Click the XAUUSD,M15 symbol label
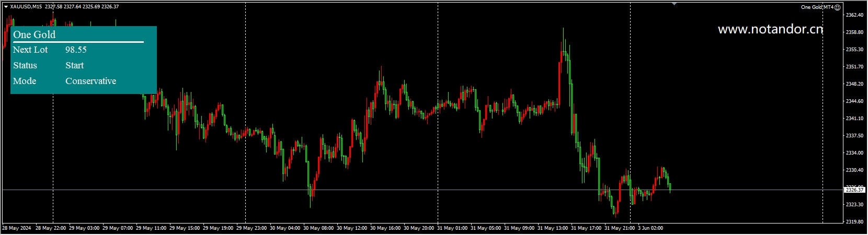The height and width of the screenshot is (235, 868). pyautogui.click(x=26, y=7)
